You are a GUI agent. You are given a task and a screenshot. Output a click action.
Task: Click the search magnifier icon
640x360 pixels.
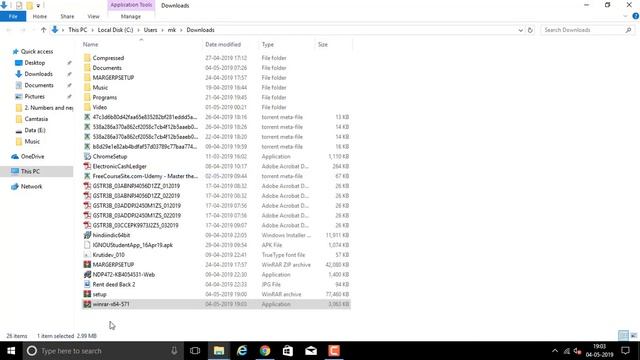[629, 30]
